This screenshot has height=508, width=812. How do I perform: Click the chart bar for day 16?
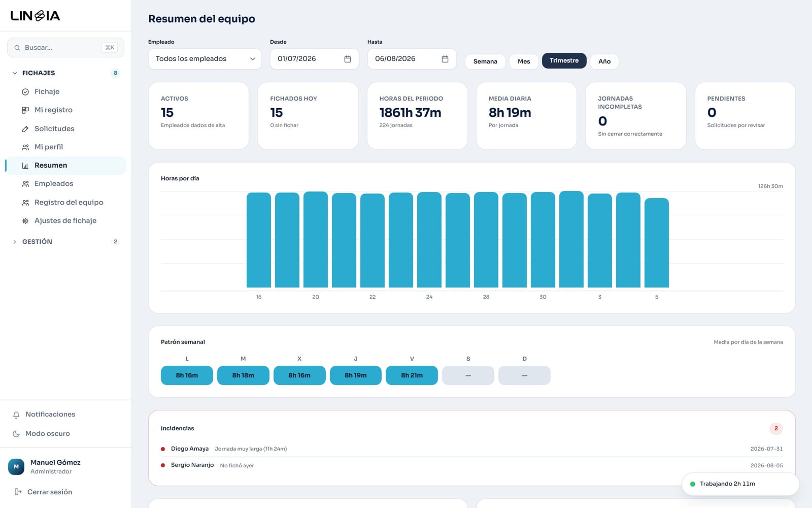coord(259,240)
